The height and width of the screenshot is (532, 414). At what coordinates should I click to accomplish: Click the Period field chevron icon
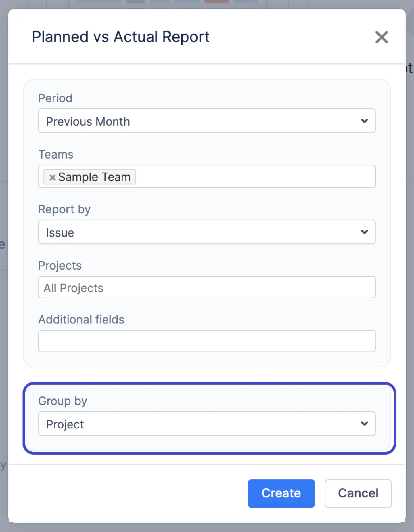(x=365, y=121)
